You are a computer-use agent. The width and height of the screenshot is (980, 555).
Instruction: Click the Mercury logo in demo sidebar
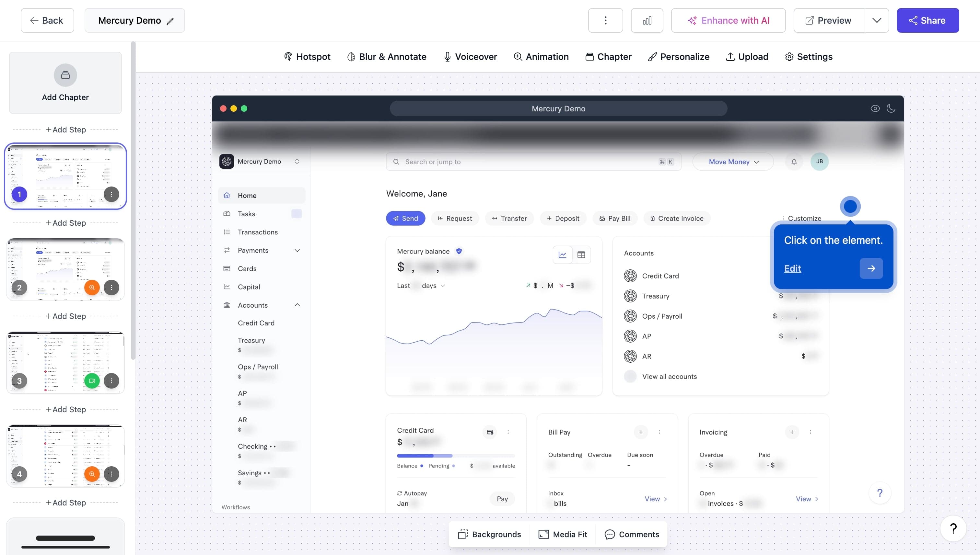pyautogui.click(x=227, y=162)
